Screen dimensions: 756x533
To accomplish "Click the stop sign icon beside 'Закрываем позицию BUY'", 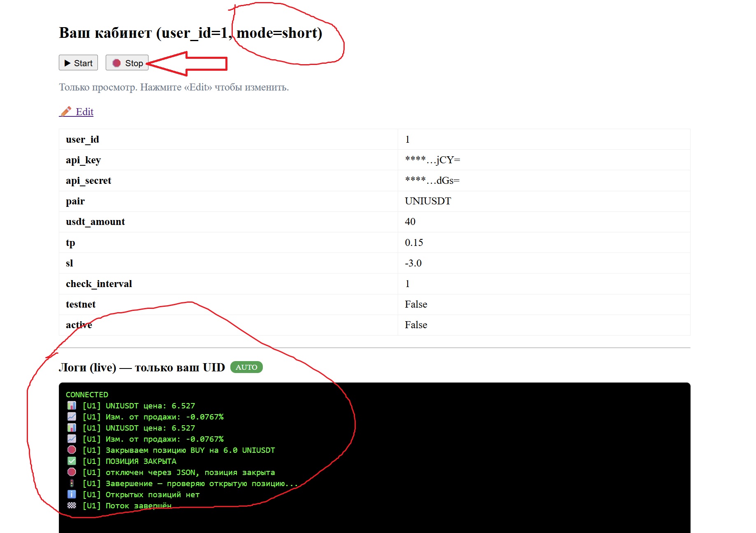I will point(72,450).
